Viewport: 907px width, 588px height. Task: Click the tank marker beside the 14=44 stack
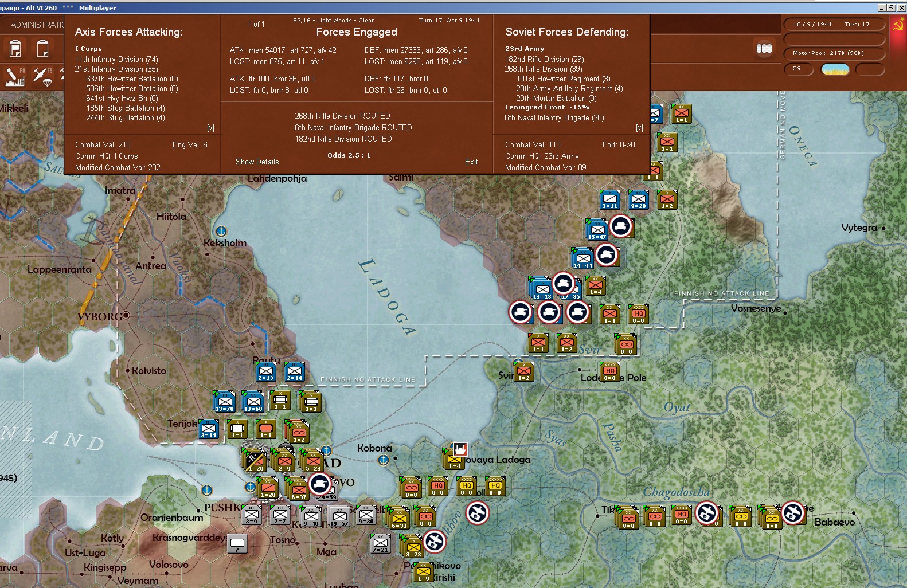click(x=607, y=255)
